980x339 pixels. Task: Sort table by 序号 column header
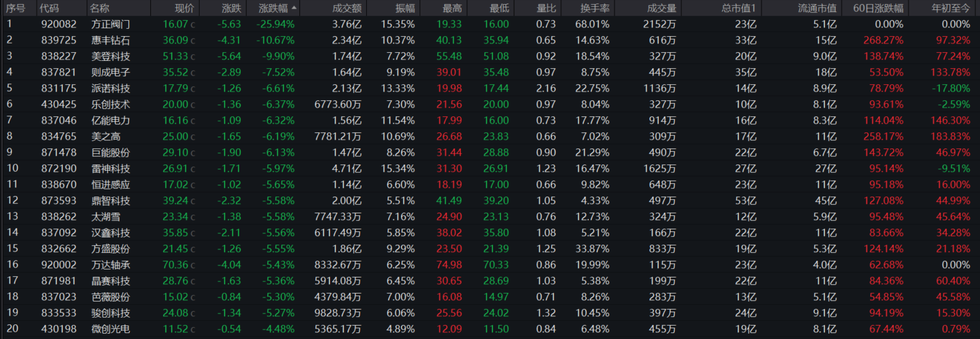[16, 8]
